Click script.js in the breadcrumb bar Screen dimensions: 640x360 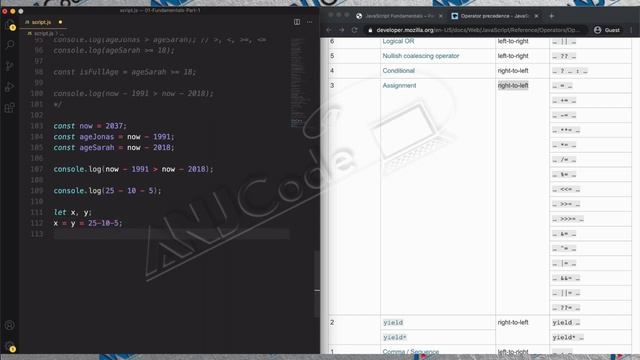coord(43,33)
